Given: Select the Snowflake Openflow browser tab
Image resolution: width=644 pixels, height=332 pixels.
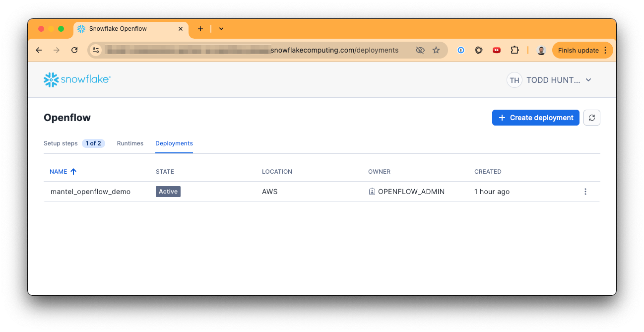Looking at the screenshot, I should [x=131, y=29].
